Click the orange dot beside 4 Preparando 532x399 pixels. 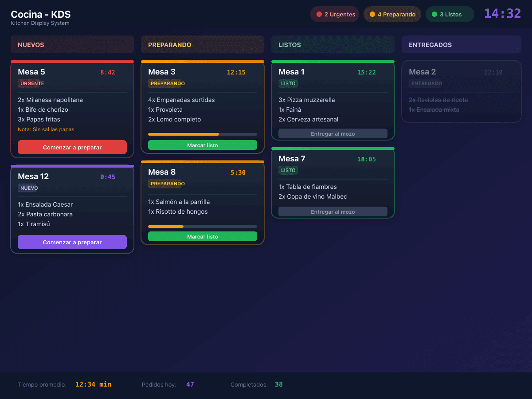[372, 14]
